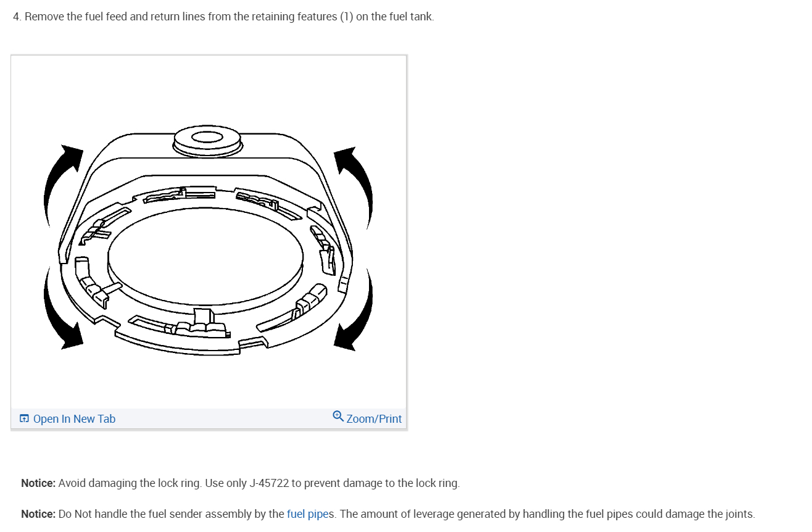
Task: Click the second bold Notice label about fuel sender
Action: pyautogui.click(x=38, y=513)
